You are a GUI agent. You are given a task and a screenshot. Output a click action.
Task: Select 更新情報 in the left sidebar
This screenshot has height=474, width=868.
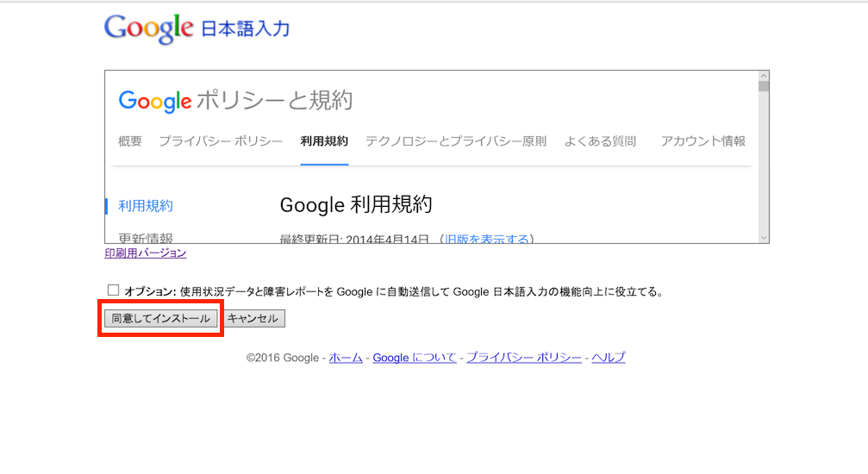146,238
